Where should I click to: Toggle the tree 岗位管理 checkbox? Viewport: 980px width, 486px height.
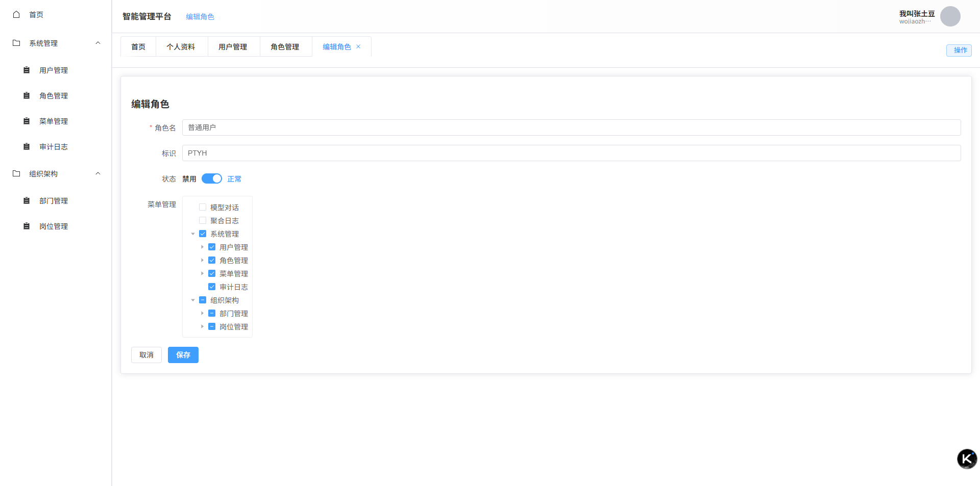tap(212, 326)
